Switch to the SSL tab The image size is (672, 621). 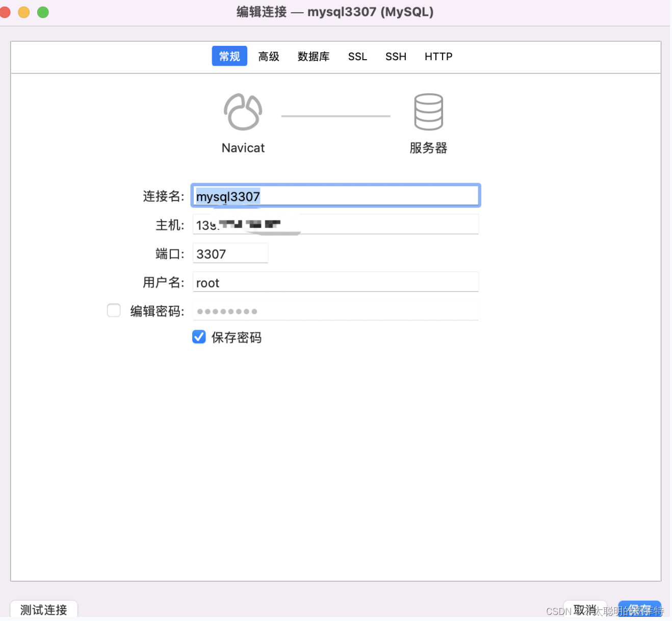pyautogui.click(x=357, y=56)
